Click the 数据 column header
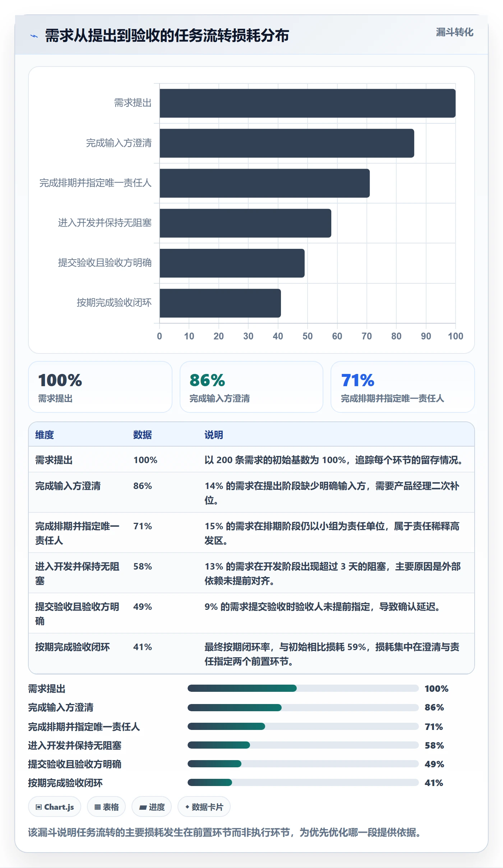Screen dimensions: 503x868 pos(143,435)
